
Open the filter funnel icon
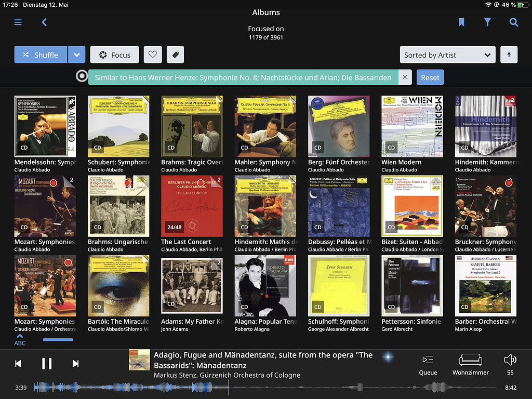487,22
